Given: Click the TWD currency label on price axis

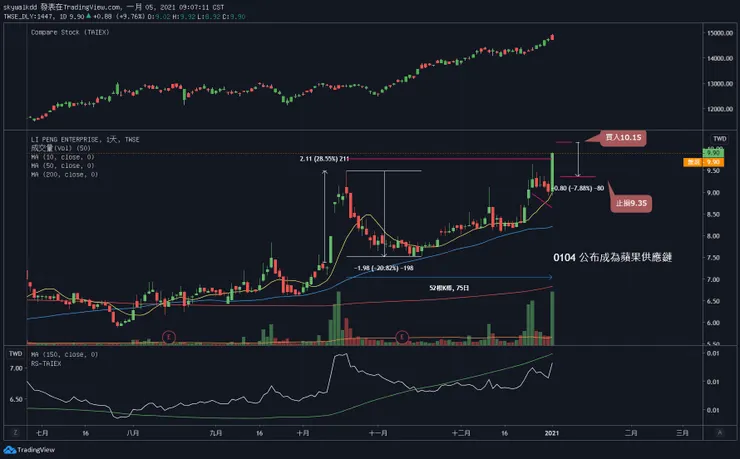Looking at the screenshot, I should point(719,139).
